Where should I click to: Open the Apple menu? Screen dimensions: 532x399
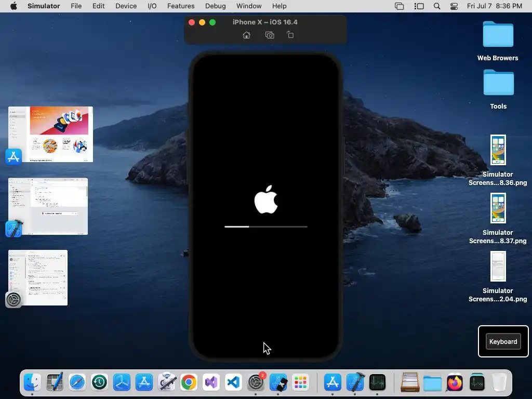tap(14, 6)
